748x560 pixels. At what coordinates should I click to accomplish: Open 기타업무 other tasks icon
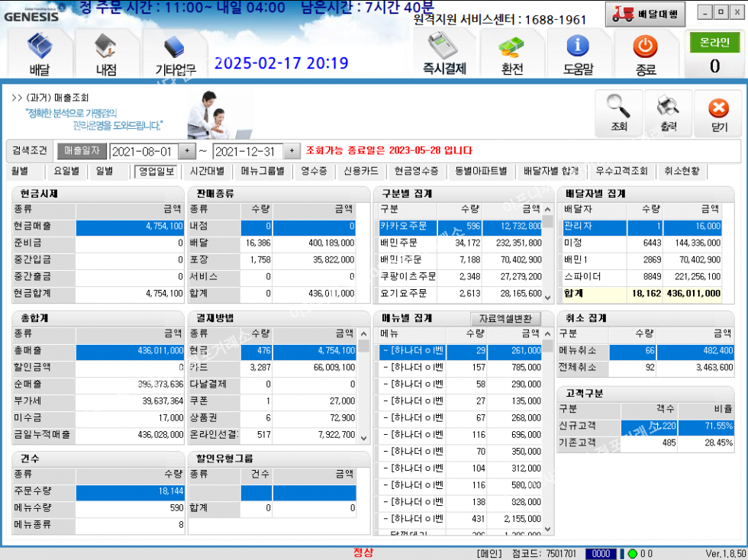click(x=175, y=55)
